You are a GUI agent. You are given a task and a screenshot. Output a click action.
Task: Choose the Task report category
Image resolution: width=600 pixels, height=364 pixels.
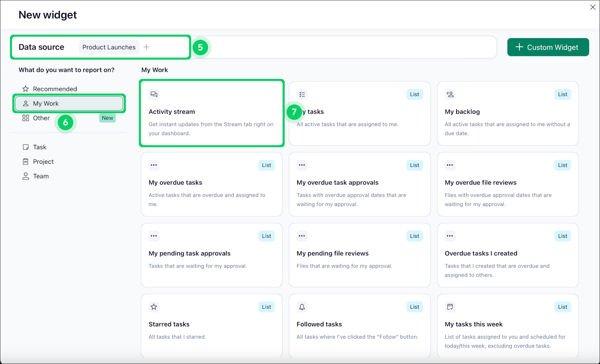(x=39, y=147)
